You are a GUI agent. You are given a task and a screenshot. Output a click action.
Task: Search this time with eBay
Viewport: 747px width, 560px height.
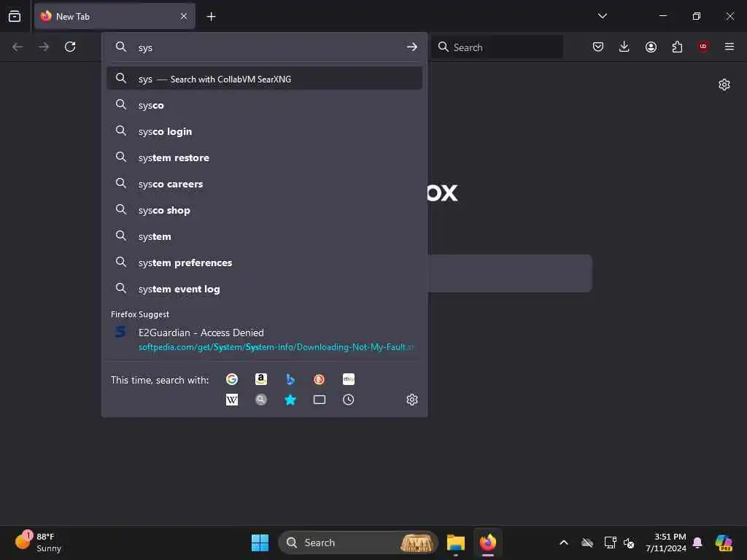point(348,379)
